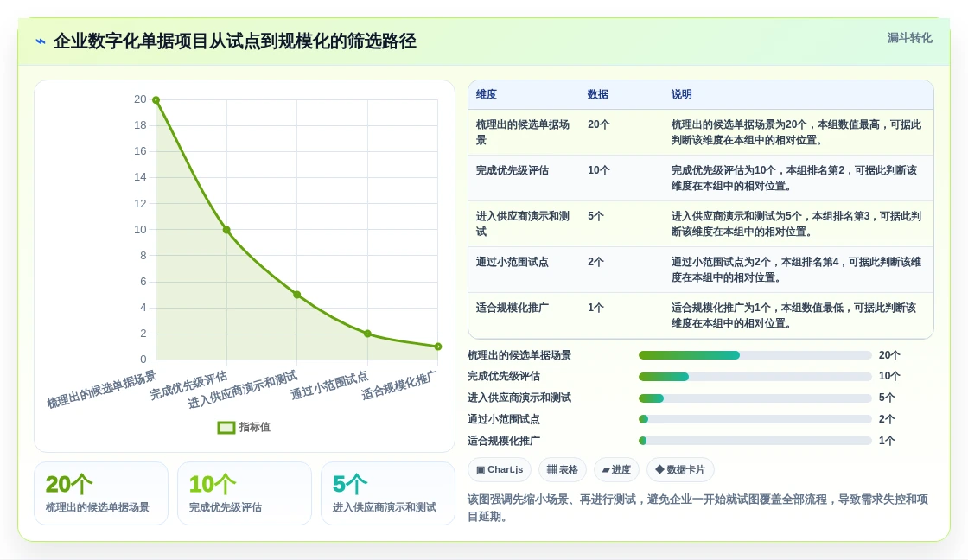
Task: Click the chart data point at value 1
Action: (437, 347)
